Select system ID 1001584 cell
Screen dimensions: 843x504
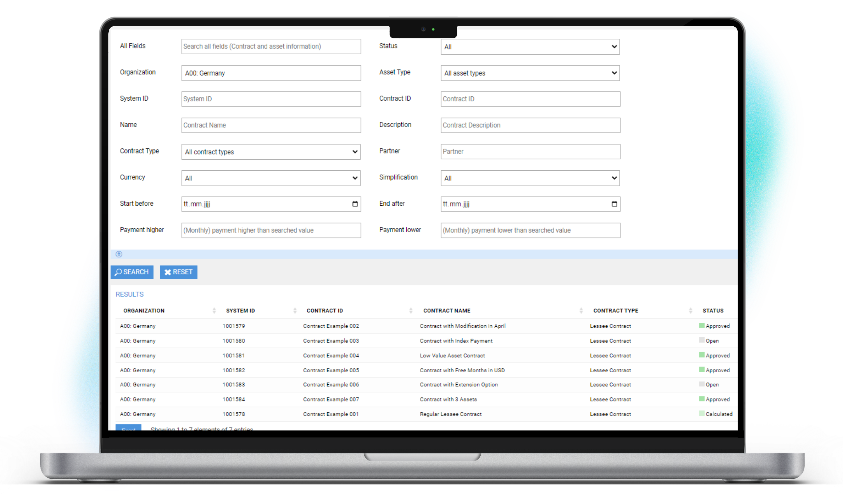(x=234, y=400)
